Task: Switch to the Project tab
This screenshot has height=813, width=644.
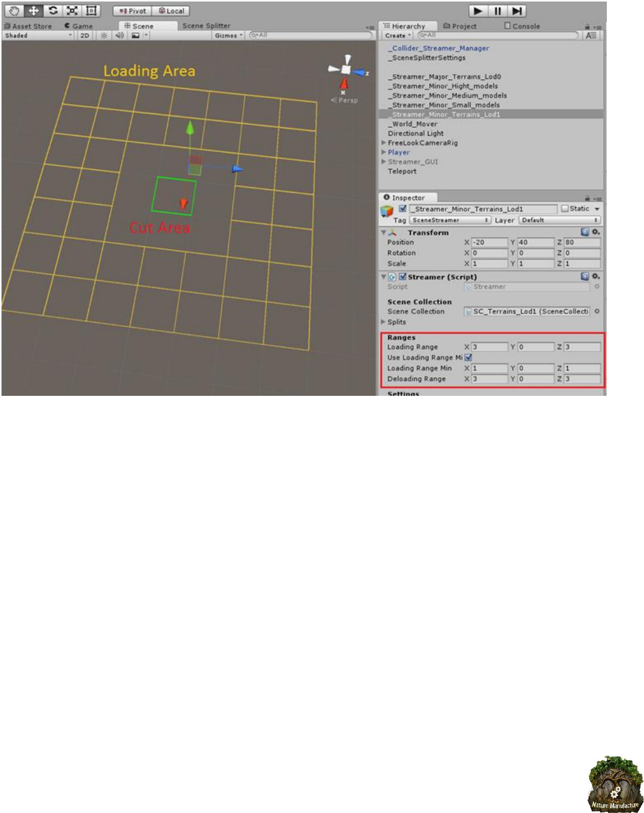Action: click(x=460, y=26)
